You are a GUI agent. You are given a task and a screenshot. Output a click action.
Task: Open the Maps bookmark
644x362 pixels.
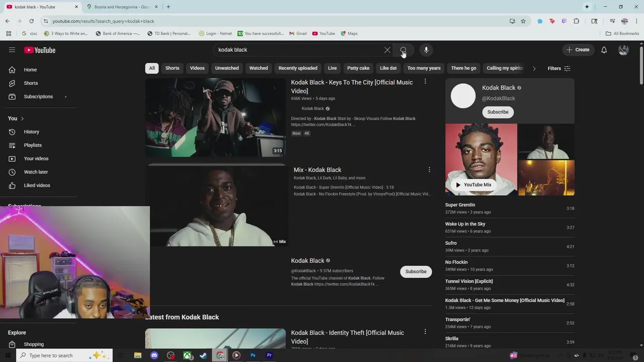[349, 34]
